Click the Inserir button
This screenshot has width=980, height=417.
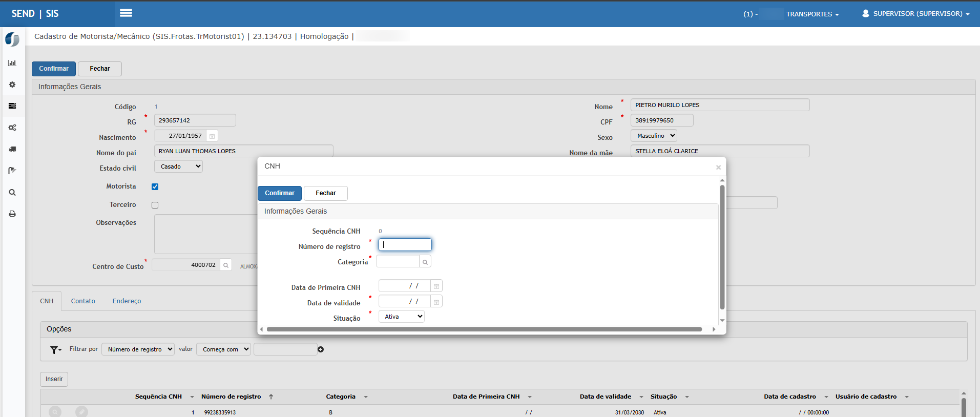tap(54, 379)
